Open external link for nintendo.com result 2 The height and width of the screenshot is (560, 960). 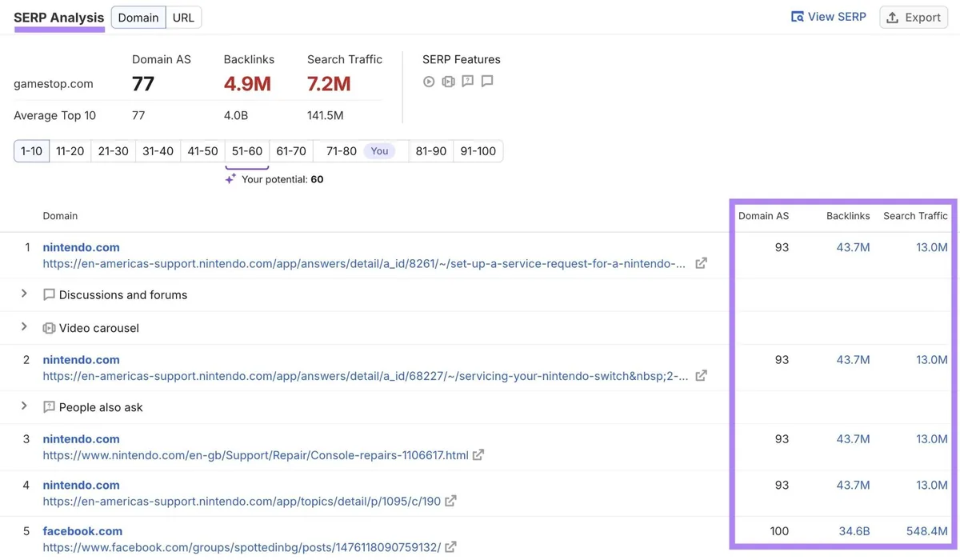(701, 375)
